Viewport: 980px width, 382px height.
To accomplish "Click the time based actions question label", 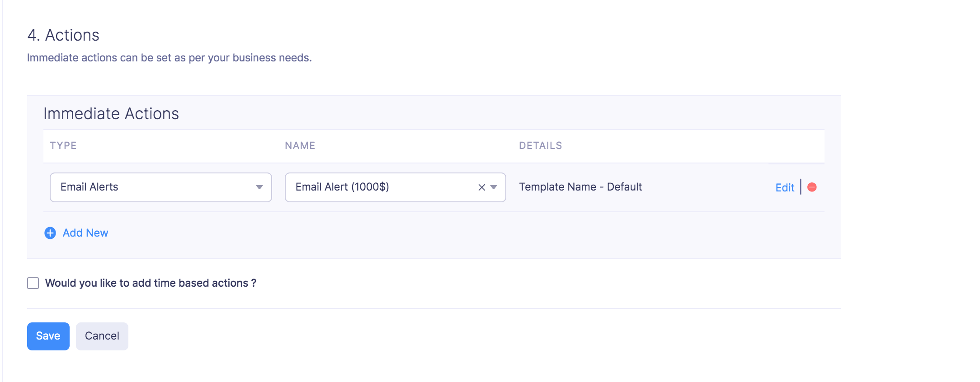I will 151,283.
